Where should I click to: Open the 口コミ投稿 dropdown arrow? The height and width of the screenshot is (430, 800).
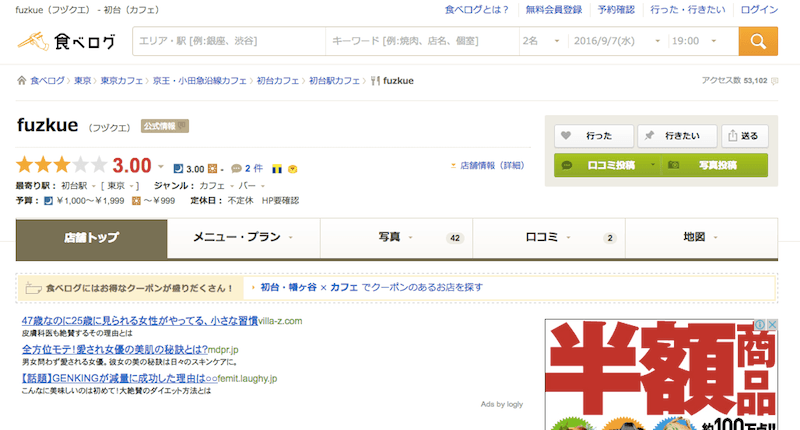point(653,165)
